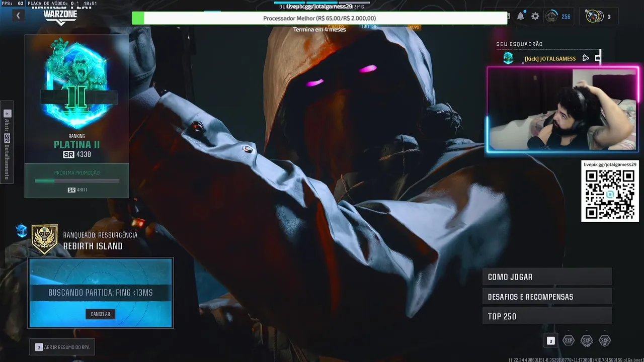Click the Termina em 4 meses text

319,30
